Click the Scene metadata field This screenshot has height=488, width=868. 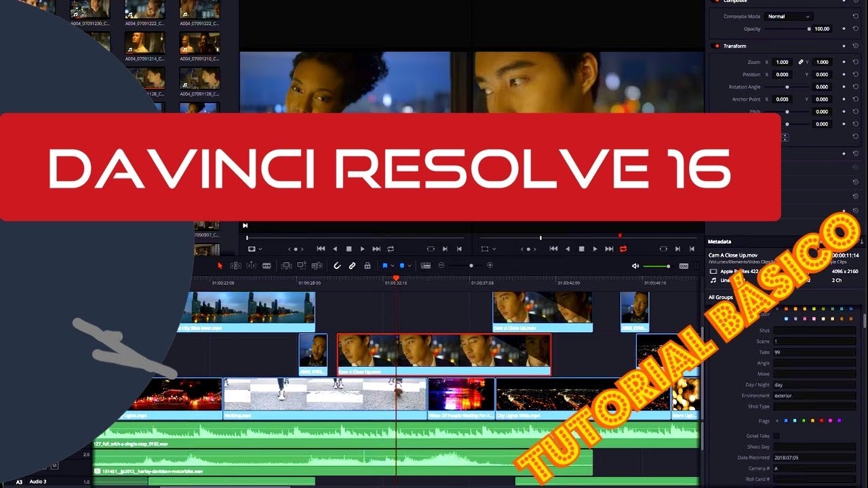(x=814, y=342)
